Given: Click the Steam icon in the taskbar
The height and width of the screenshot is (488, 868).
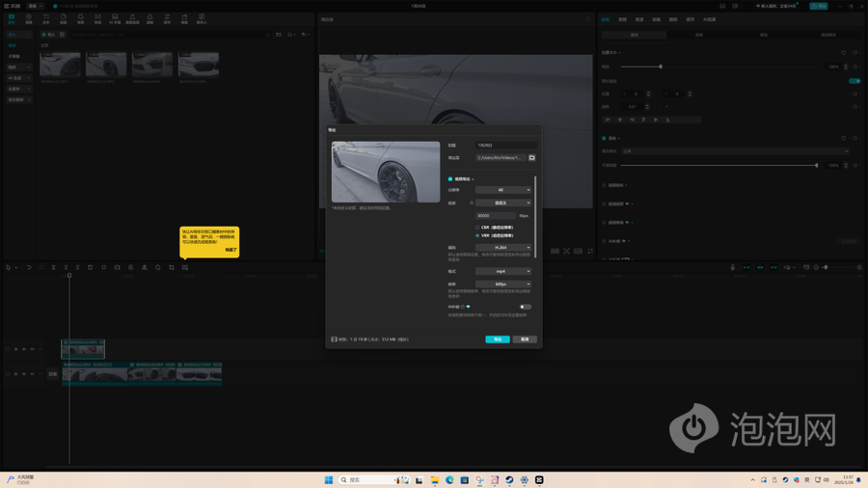Looking at the screenshot, I should (x=509, y=479).
